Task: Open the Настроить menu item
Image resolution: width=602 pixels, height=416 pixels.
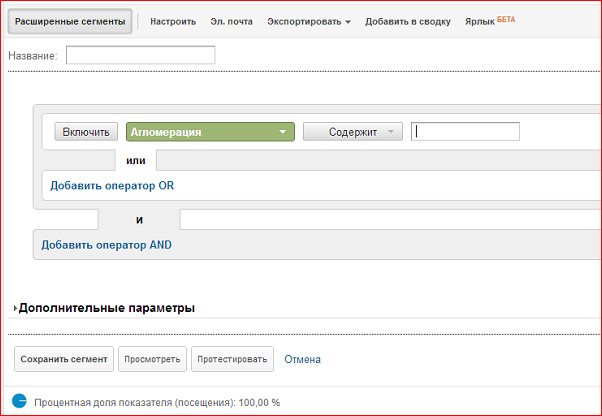Action: pos(173,21)
